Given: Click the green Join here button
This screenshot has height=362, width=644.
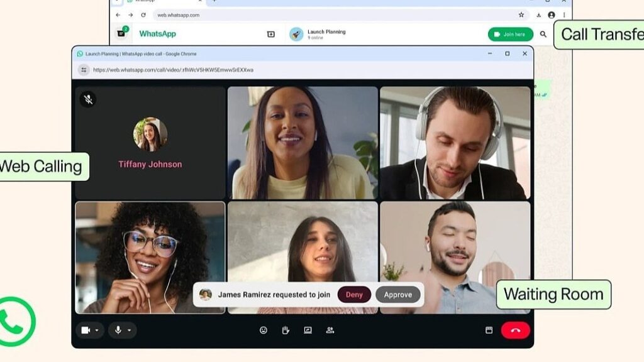Looking at the screenshot, I should (511, 35).
